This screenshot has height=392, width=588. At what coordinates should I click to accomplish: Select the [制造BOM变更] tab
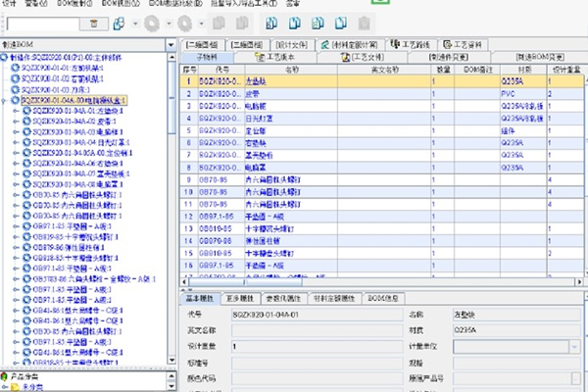pyautogui.click(x=540, y=58)
